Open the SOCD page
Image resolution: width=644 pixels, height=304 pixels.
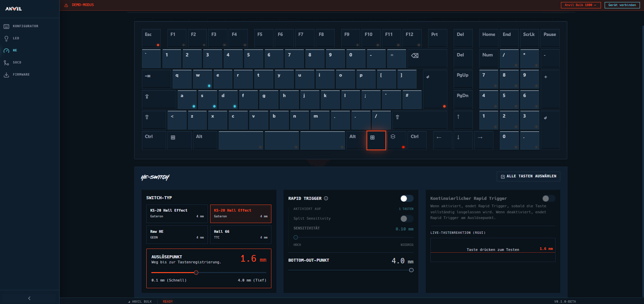pos(17,62)
